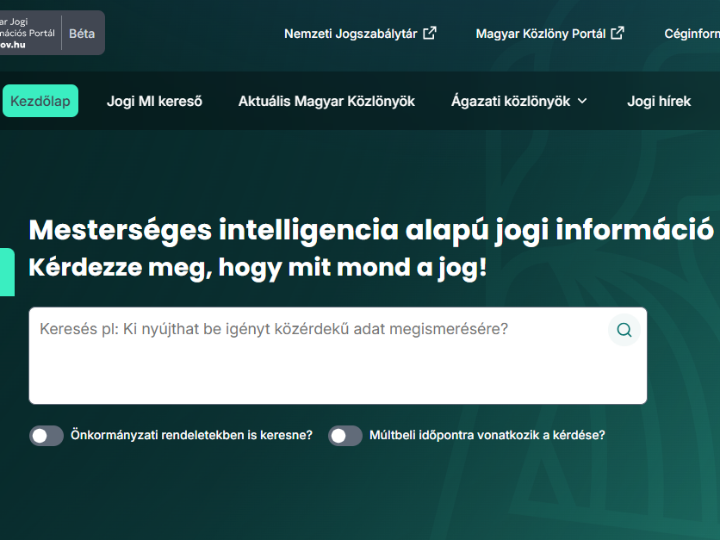Enable Önkormányzati rendeletekben is keresne toggle

click(46, 436)
